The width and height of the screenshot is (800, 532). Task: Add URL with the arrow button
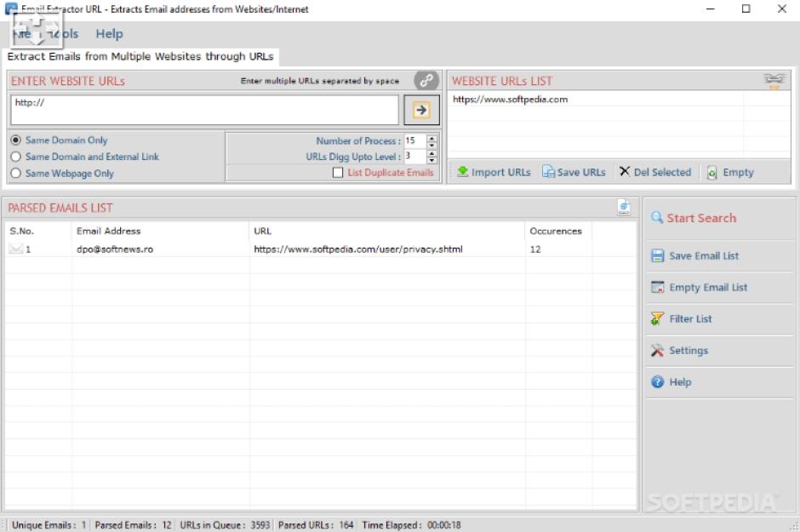[x=421, y=110]
